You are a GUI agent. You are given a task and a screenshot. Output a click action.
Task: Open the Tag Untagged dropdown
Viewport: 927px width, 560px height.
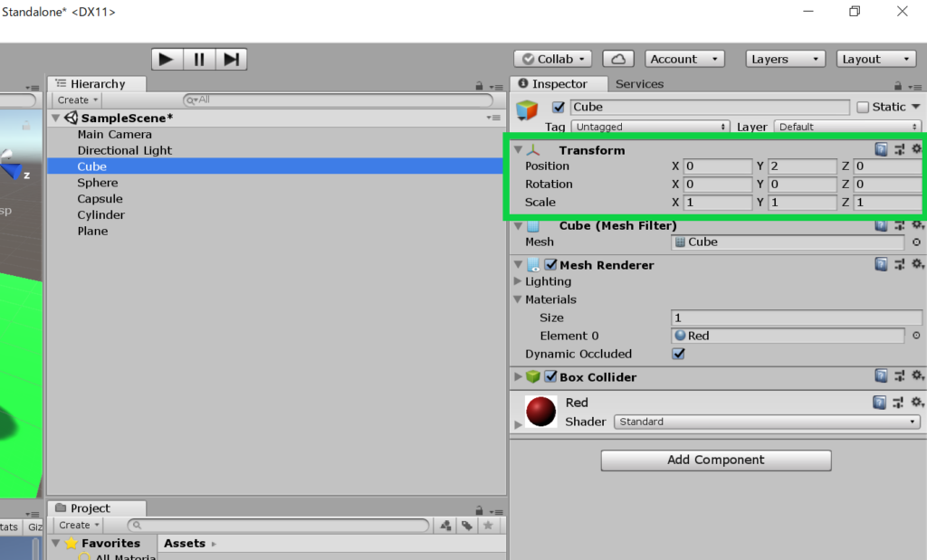650,127
